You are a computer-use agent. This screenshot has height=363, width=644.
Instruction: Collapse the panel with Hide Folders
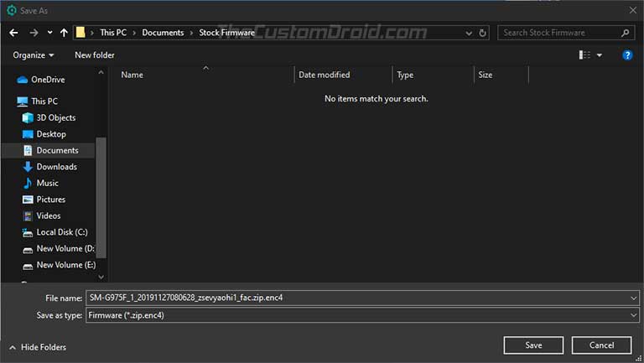click(38, 347)
